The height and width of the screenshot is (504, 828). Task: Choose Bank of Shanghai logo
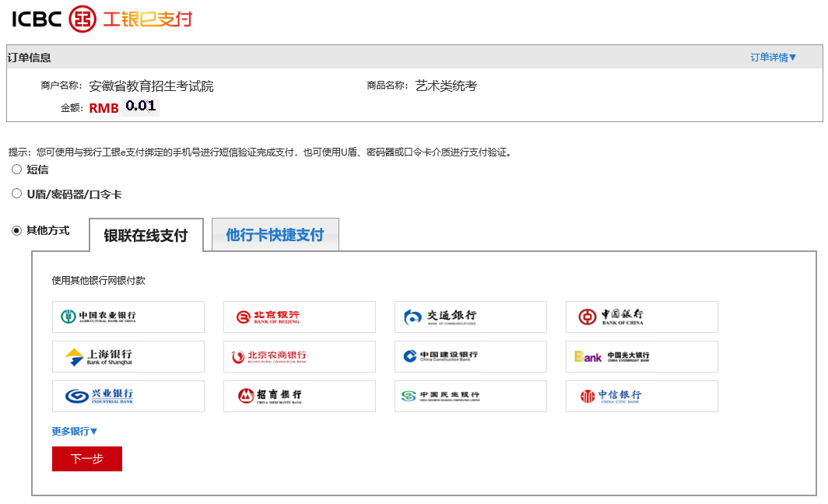(x=128, y=356)
